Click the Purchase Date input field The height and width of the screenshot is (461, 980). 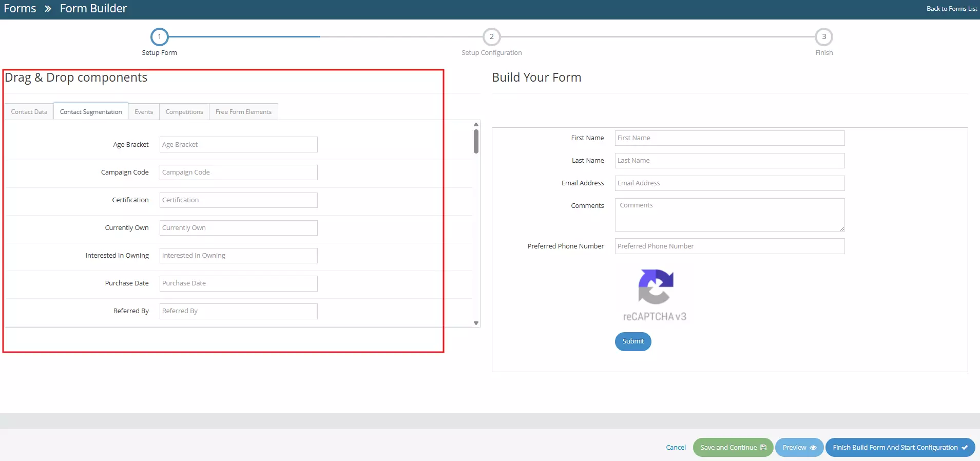click(239, 283)
